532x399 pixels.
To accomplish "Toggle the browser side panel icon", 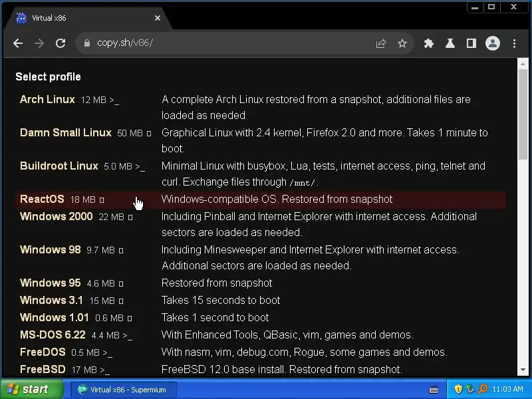I will 471,43.
